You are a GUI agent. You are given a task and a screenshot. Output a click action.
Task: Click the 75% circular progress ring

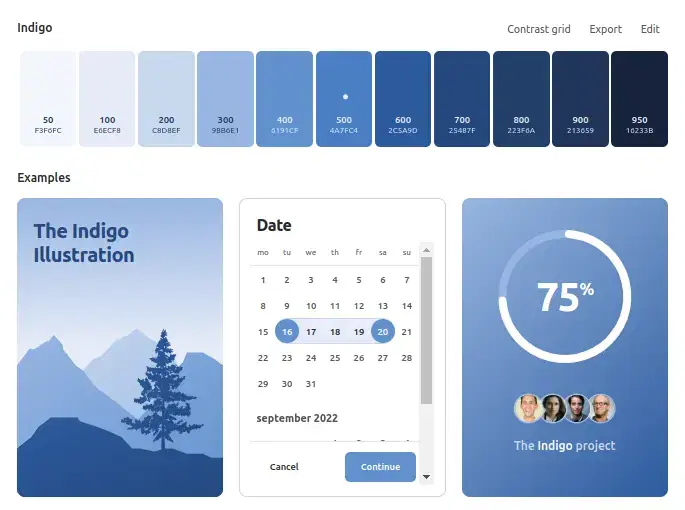[x=564, y=296]
